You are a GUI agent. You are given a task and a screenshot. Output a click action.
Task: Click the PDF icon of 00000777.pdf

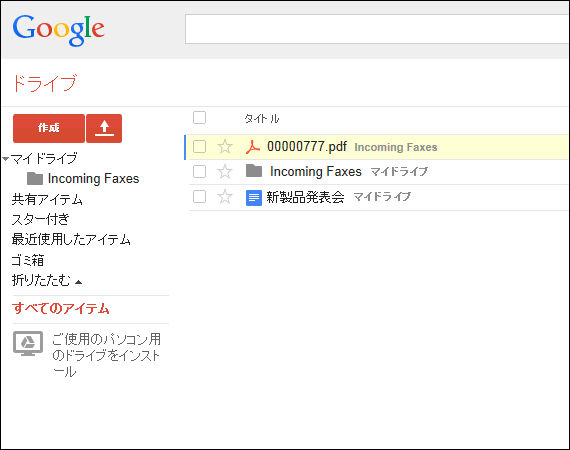[x=253, y=147]
